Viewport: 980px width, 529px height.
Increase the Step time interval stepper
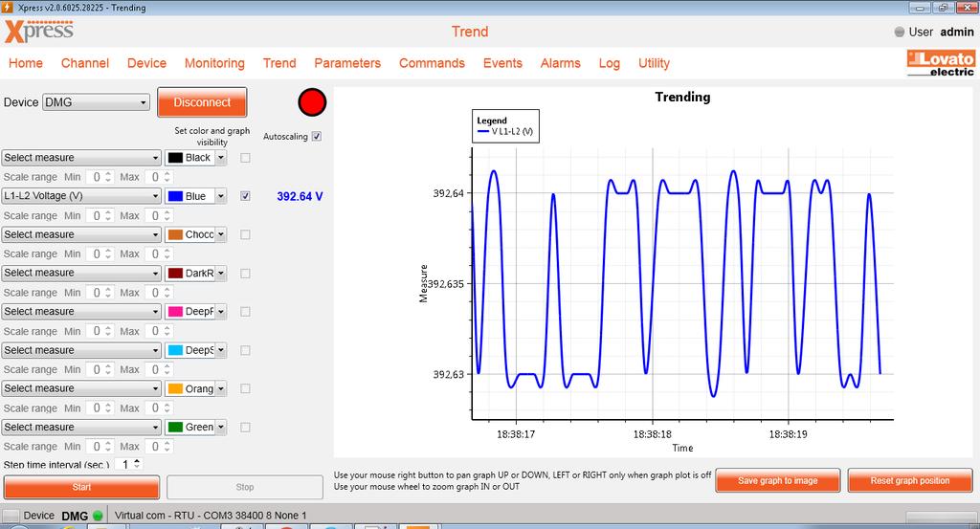[137, 461]
